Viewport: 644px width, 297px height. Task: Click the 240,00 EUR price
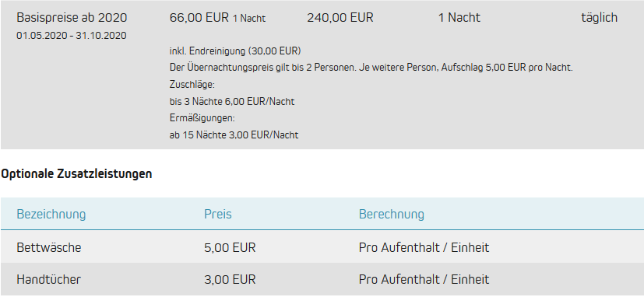point(340,18)
